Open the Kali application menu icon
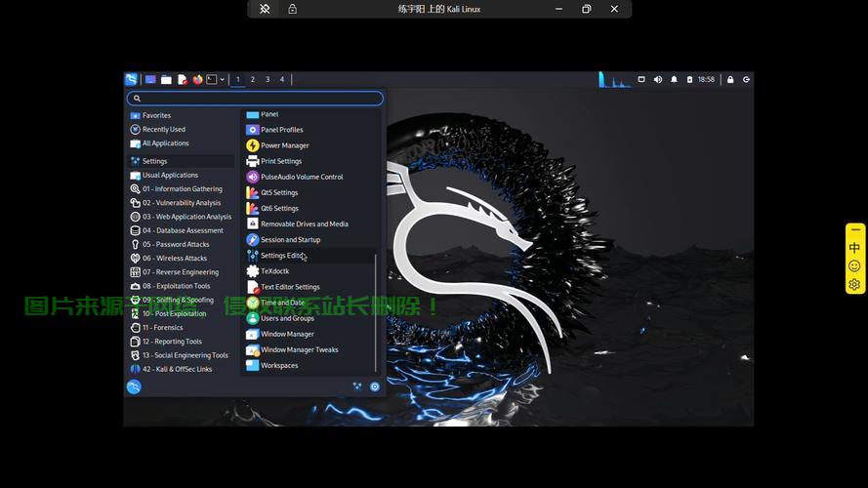Image resolution: width=868 pixels, height=488 pixels. point(131,80)
